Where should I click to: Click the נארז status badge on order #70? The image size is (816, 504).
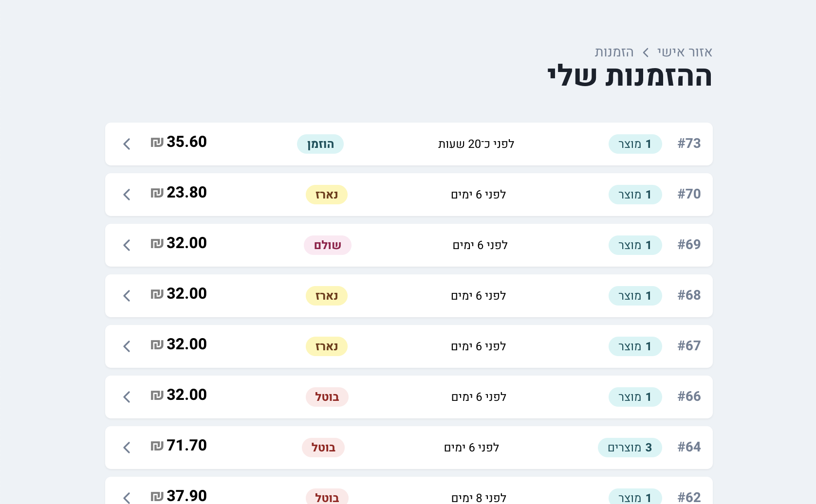click(x=326, y=195)
